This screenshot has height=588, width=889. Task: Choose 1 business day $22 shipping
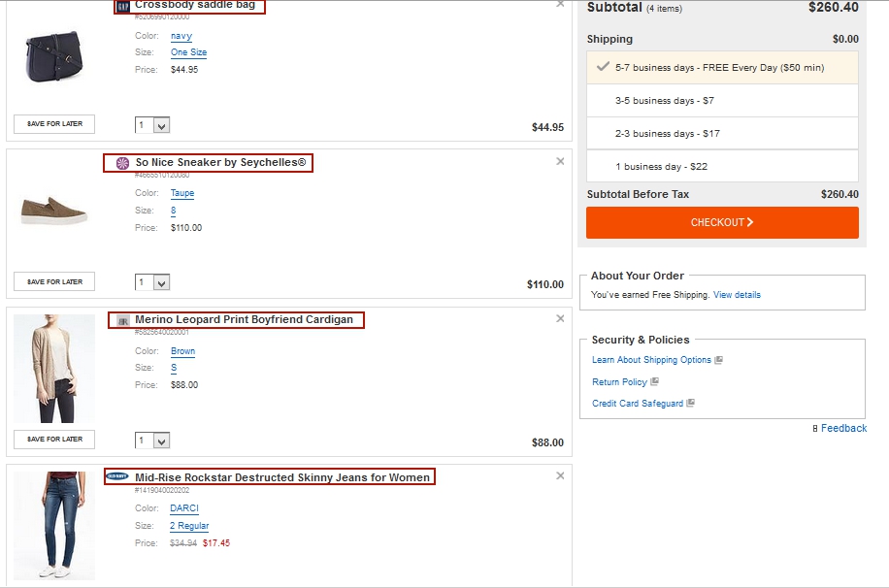coord(722,167)
